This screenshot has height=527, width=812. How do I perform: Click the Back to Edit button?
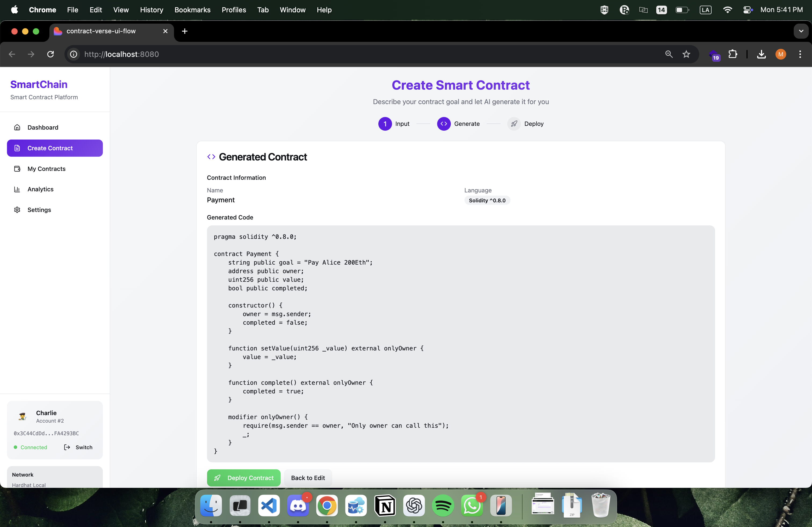click(x=308, y=478)
